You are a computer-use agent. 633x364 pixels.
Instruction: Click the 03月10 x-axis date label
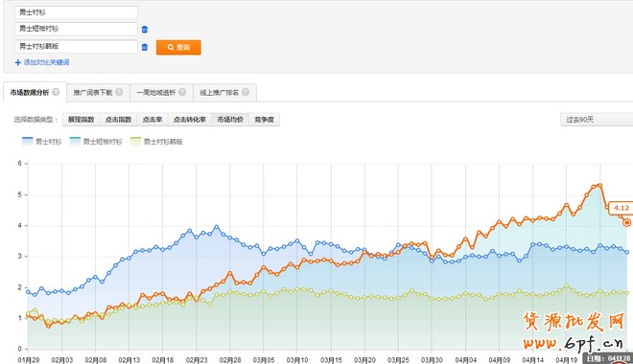(297, 359)
